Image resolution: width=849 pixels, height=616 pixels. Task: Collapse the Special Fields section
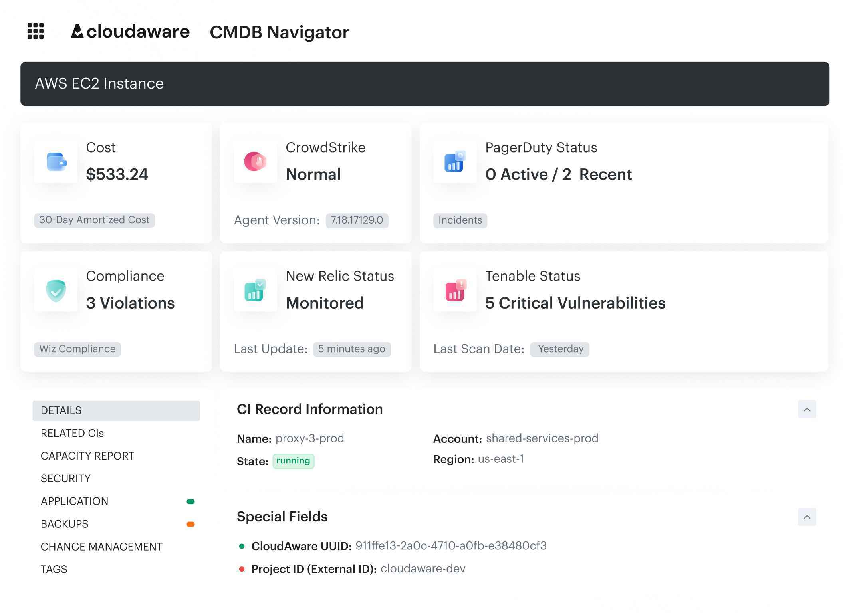point(807,517)
